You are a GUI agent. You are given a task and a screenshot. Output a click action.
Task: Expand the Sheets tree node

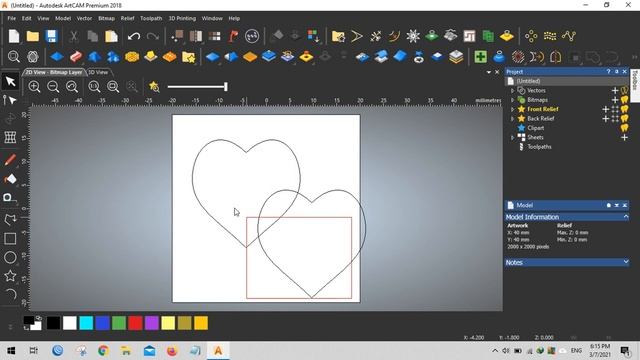tap(513, 138)
